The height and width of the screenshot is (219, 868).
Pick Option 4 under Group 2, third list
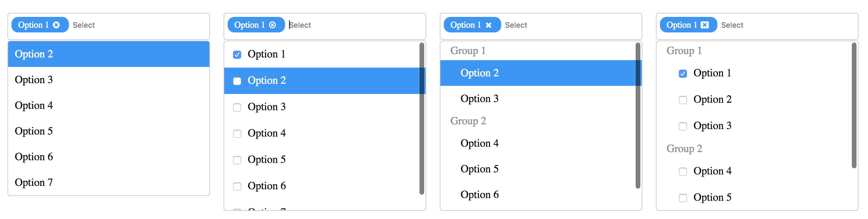(479, 143)
